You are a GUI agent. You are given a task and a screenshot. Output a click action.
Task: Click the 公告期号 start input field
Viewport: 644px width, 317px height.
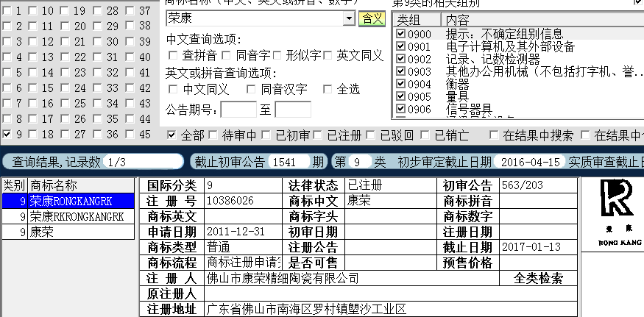tap(238, 110)
